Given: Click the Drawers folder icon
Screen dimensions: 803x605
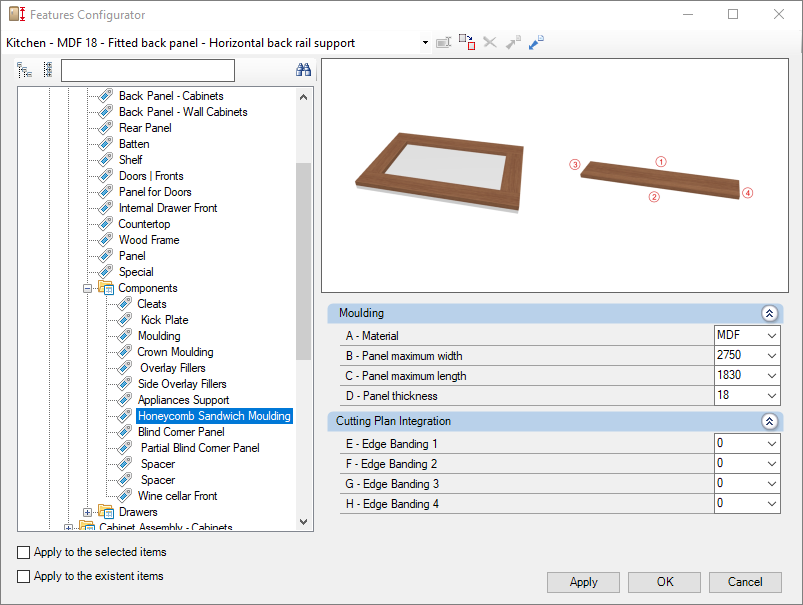Looking at the screenshot, I should pos(106,511).
